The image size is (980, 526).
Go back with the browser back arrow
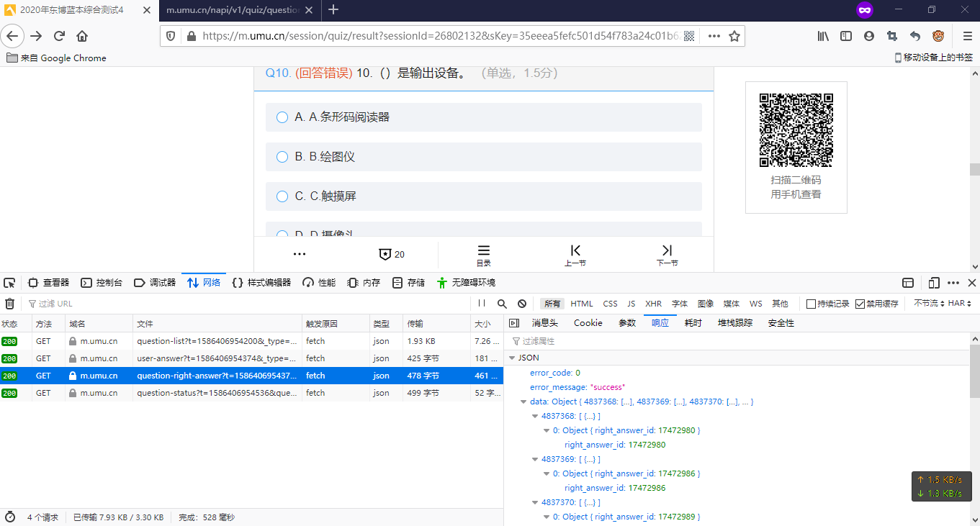(12, 36)
